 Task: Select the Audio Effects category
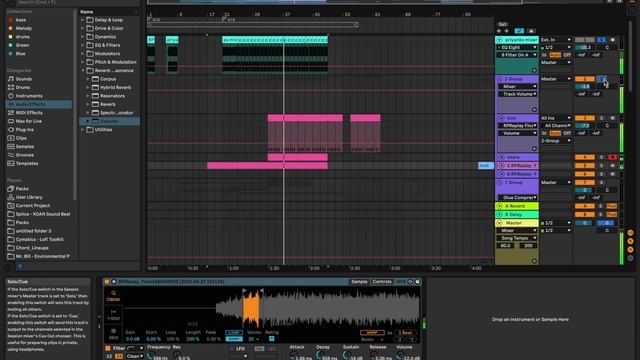(x=38, y=104)
